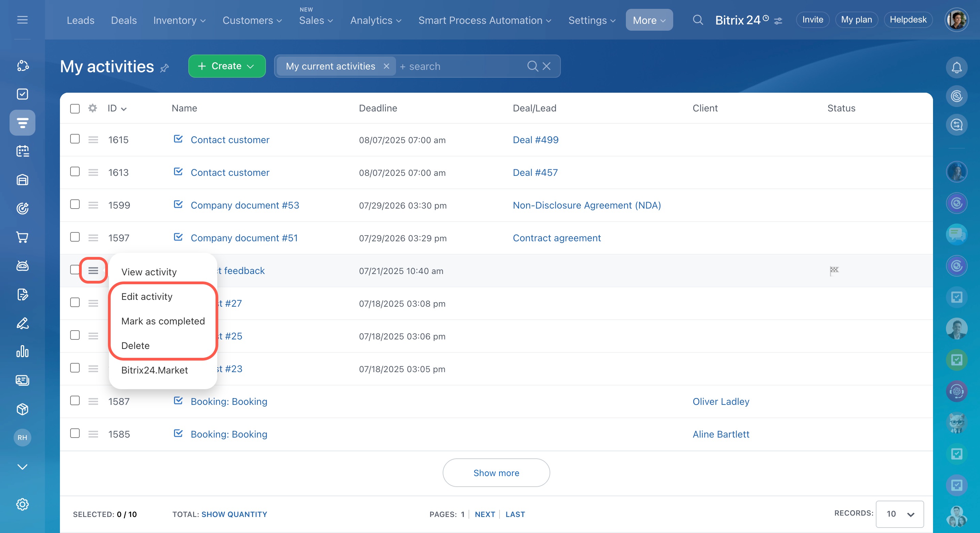980x533 pixels.
Task: Click the hamburger menu icon at top left
Action: click(22, 20)
